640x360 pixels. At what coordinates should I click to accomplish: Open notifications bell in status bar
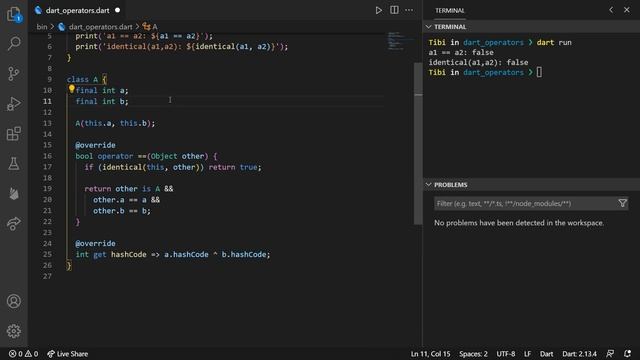[x=627, y=353]
